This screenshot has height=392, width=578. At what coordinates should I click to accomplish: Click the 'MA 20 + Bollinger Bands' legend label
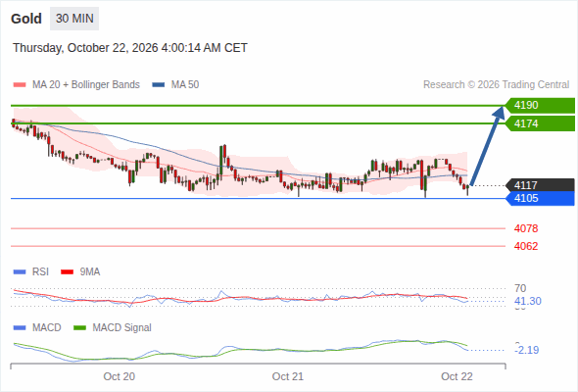(x=86, y=85)
